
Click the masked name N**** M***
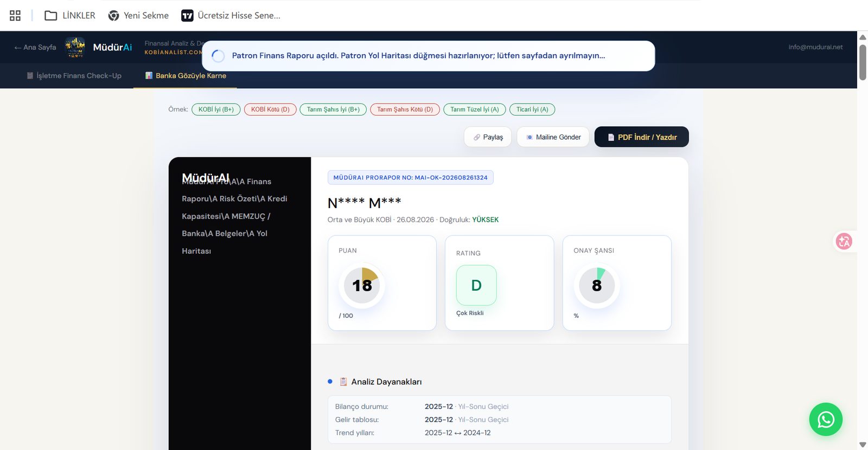point(364,203)
